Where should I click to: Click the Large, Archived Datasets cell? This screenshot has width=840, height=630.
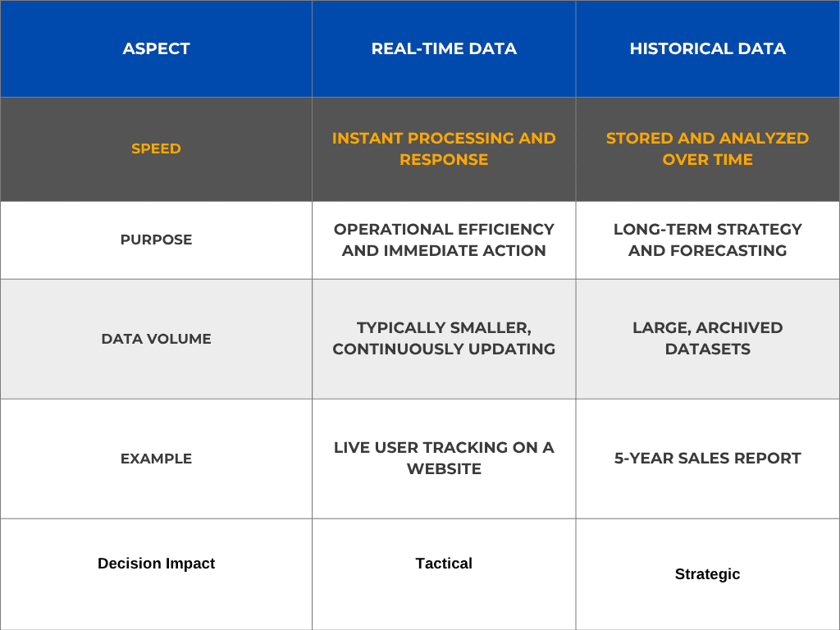[707, 338]
